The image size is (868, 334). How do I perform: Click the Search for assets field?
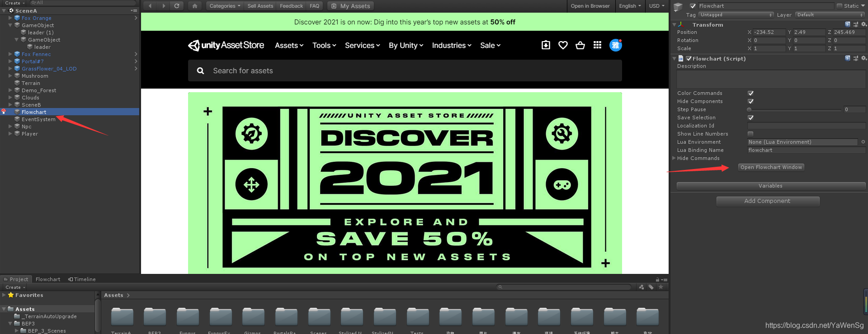[405, 71]
